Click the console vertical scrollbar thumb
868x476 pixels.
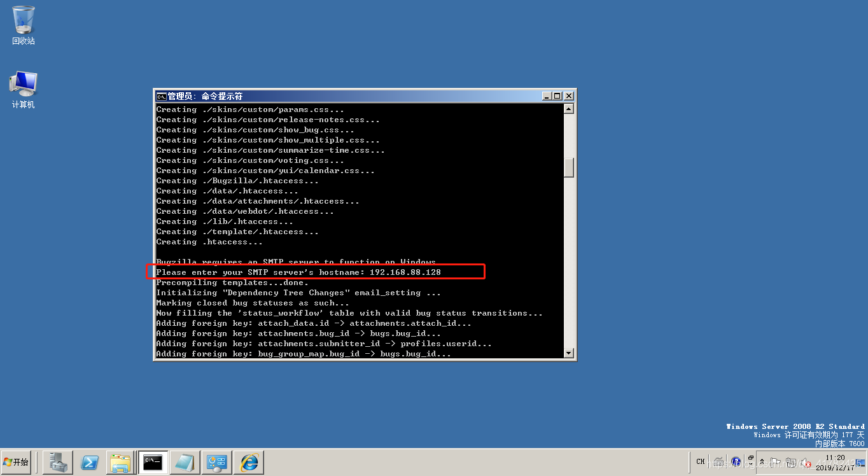569,167
